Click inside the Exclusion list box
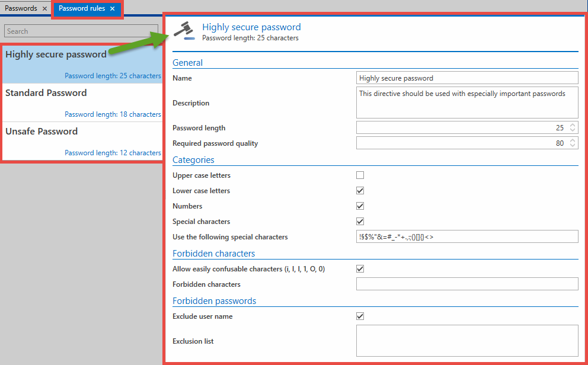This screenshot has width=588, height=365. (x=467, y=340)
